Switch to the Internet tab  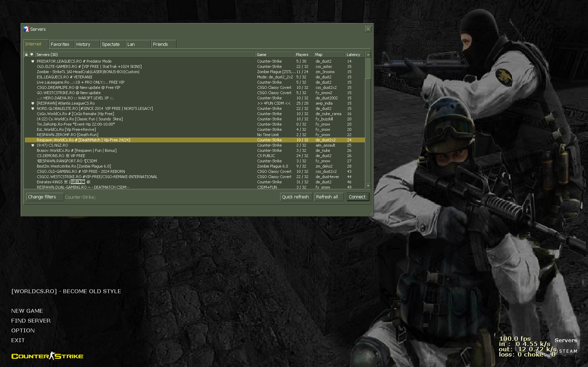(36, 44)
